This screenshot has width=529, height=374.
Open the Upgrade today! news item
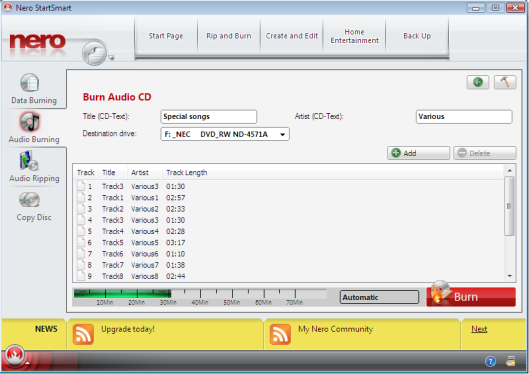click(x=128, y=329)
